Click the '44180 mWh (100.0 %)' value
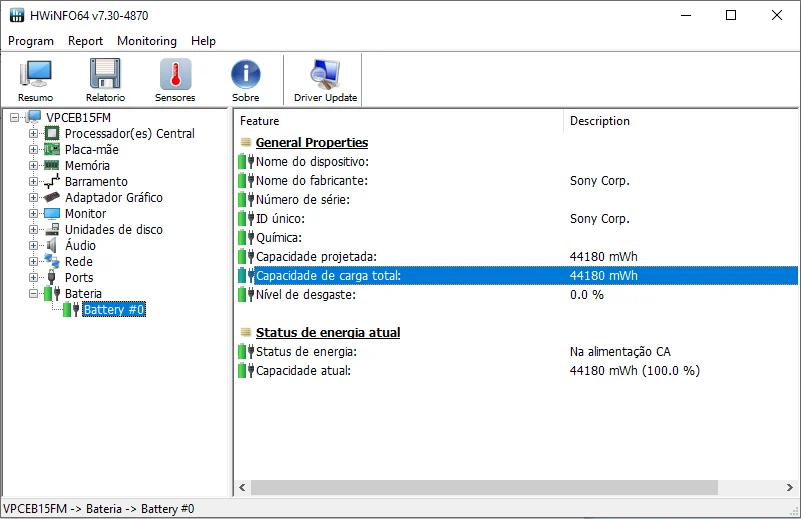 point(634,371)
